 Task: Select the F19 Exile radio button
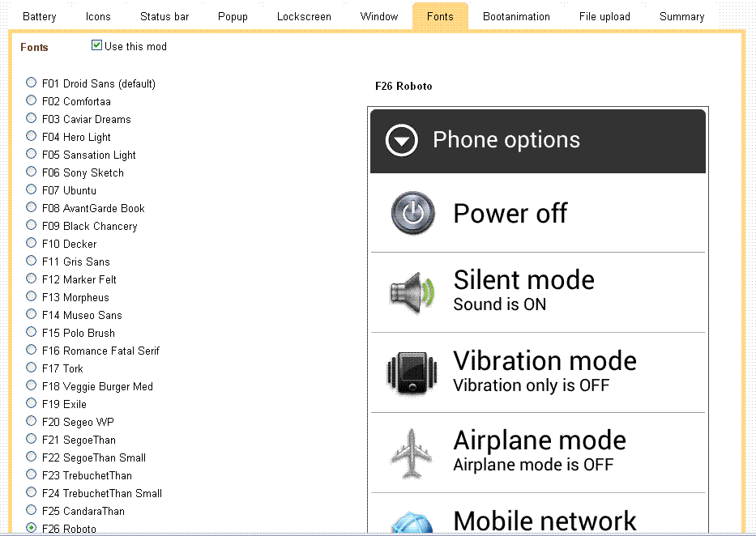[x=32, y=403]
